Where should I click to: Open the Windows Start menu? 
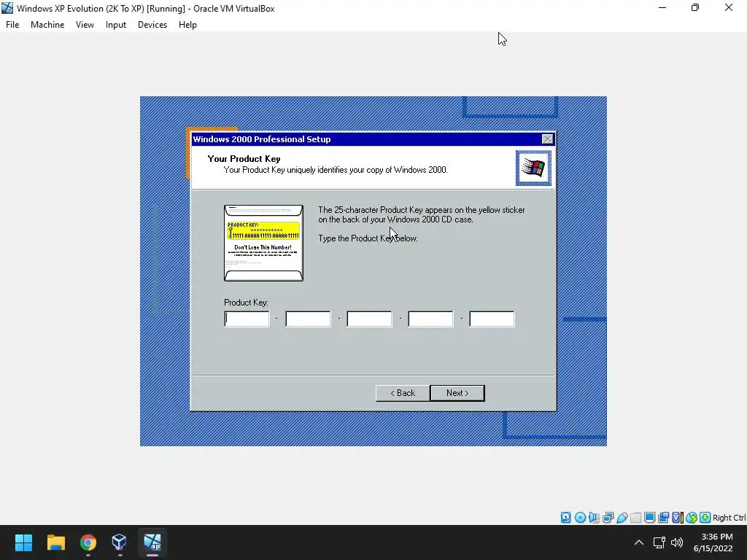pyautogui.click(x=23, y=542)
